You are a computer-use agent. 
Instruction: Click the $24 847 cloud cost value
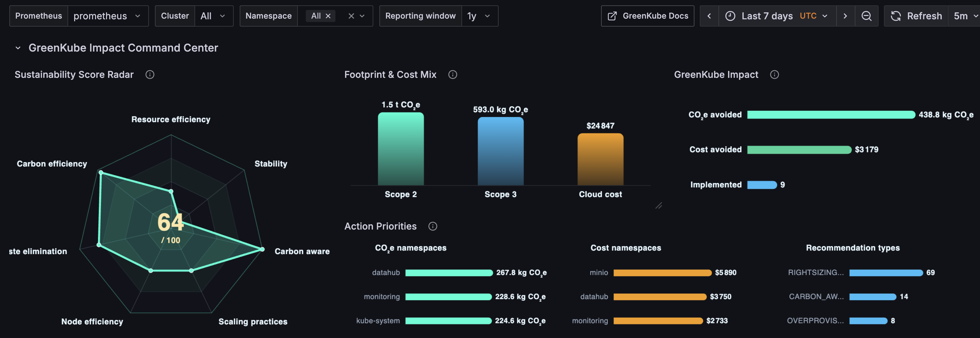coord(600,126)
